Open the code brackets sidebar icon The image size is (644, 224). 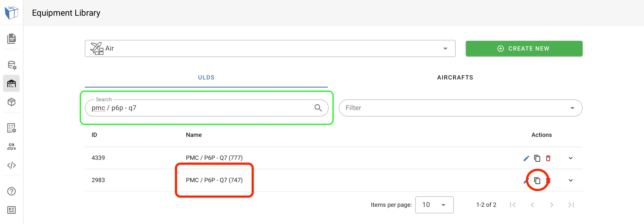[12, 165]
